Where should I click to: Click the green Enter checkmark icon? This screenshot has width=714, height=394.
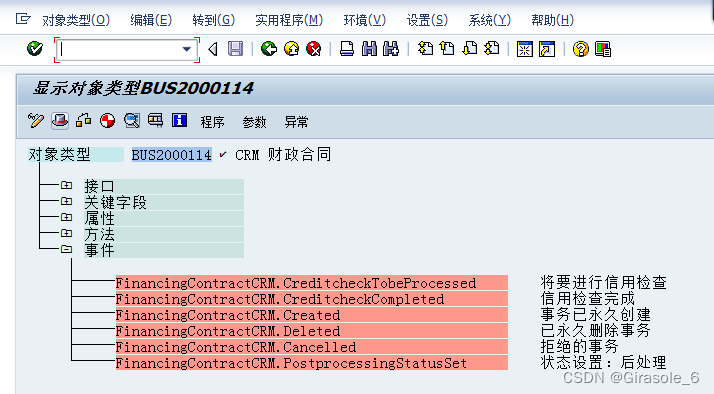coord(35,48)
